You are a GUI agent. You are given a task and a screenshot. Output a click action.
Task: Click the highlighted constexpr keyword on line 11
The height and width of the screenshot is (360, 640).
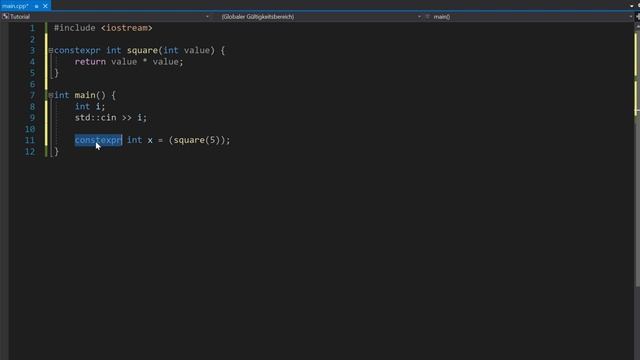[98, 140]
